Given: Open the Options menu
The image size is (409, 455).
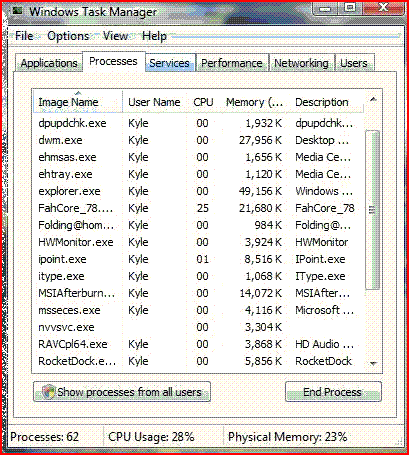Looking at the screenshot, I should 68,36.
